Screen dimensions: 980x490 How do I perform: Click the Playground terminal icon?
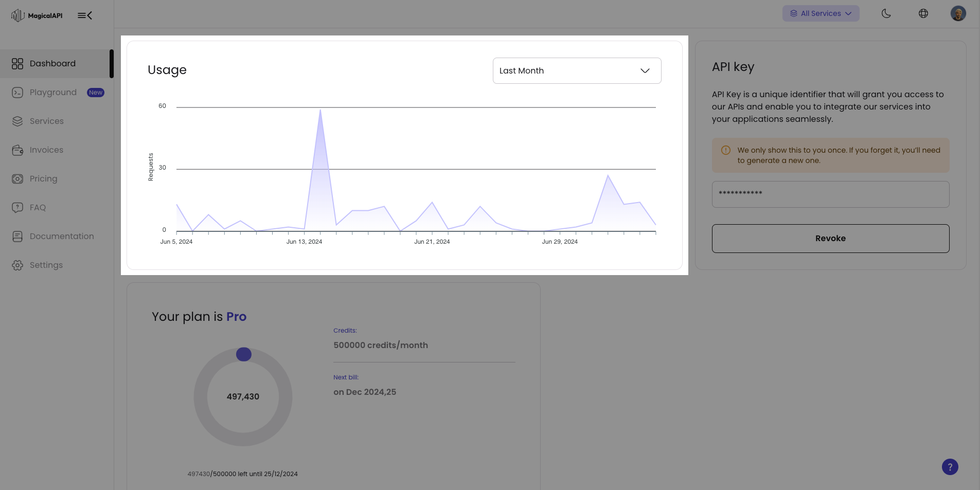(17, 93)
